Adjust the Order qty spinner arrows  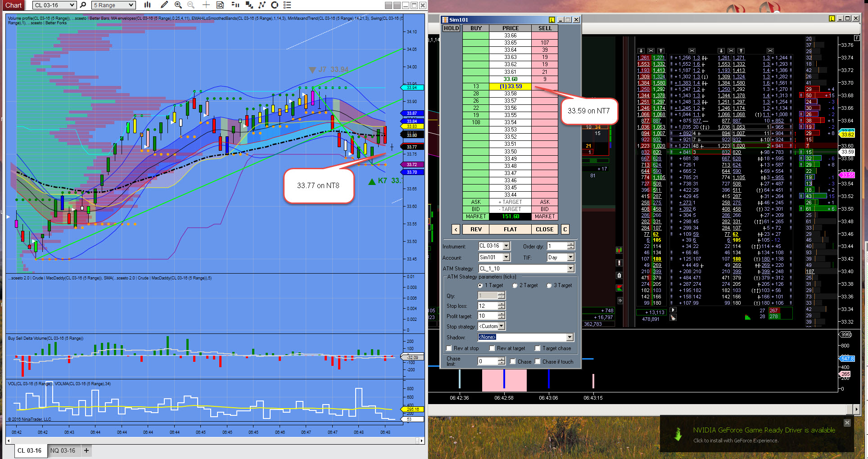click(x=571, y=246)
